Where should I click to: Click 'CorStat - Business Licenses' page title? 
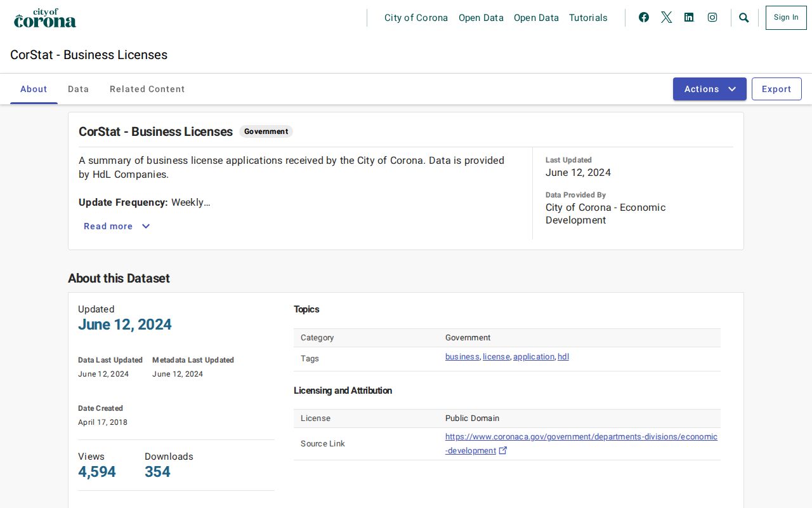point(89,55)
